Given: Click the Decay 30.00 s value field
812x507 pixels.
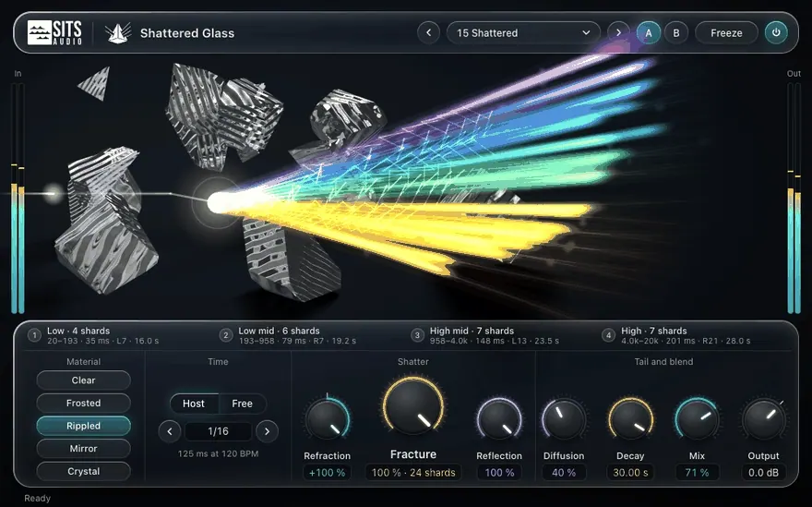Looking at the screenshot, I should 630,472.
